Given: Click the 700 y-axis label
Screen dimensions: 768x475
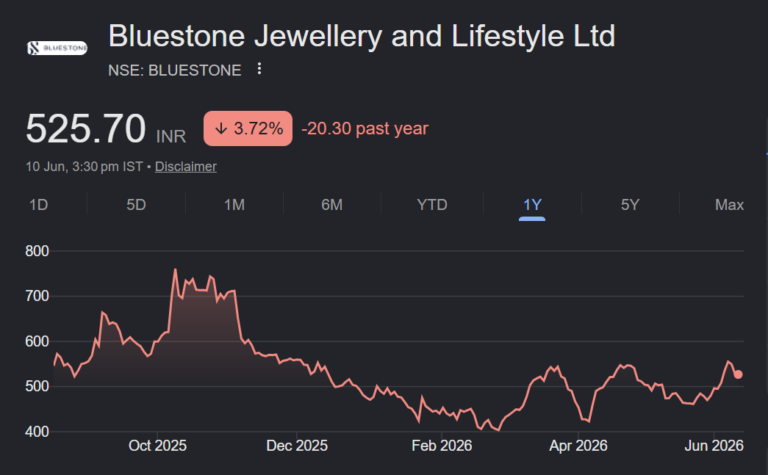Looking at the screenshot, I should 37,296.
